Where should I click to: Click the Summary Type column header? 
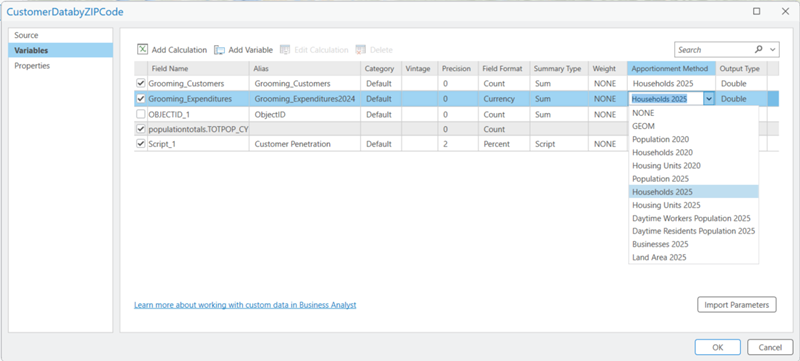(558, 68)
